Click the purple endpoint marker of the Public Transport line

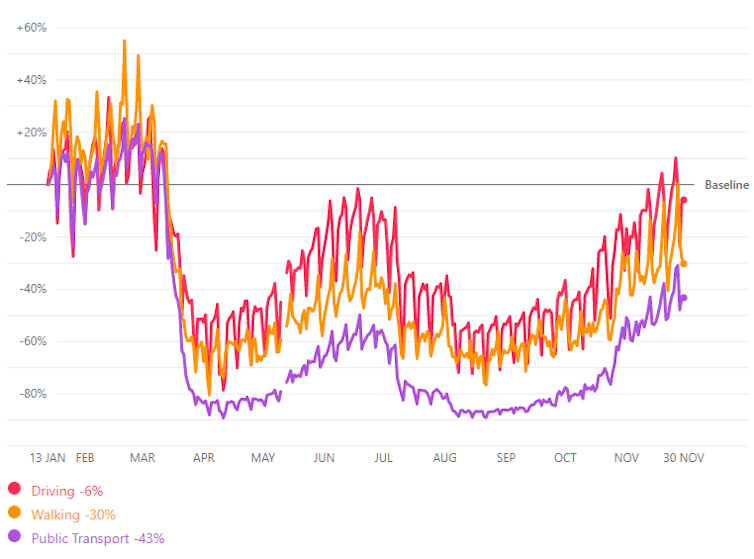tap(684, 297)
